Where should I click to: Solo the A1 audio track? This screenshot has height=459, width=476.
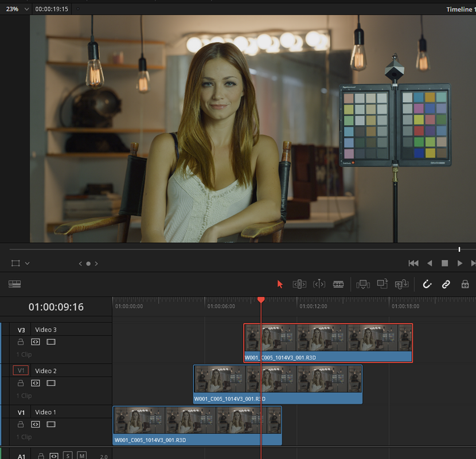click(68, 456)
